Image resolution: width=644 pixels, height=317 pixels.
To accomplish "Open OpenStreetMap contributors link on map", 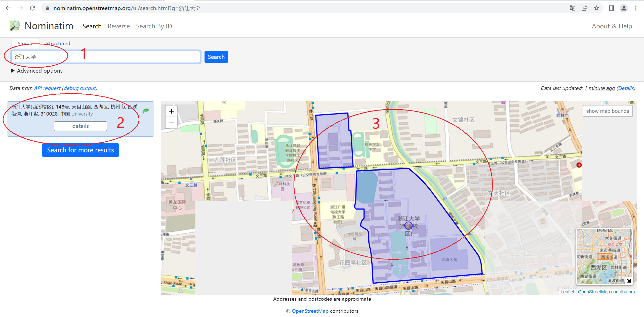I will tap(606, 292).
